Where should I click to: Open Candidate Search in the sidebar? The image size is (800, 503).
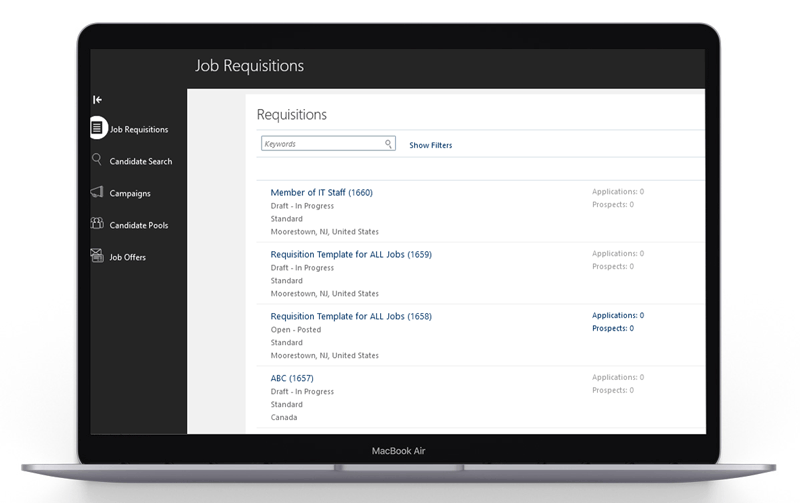coord(141,161)
